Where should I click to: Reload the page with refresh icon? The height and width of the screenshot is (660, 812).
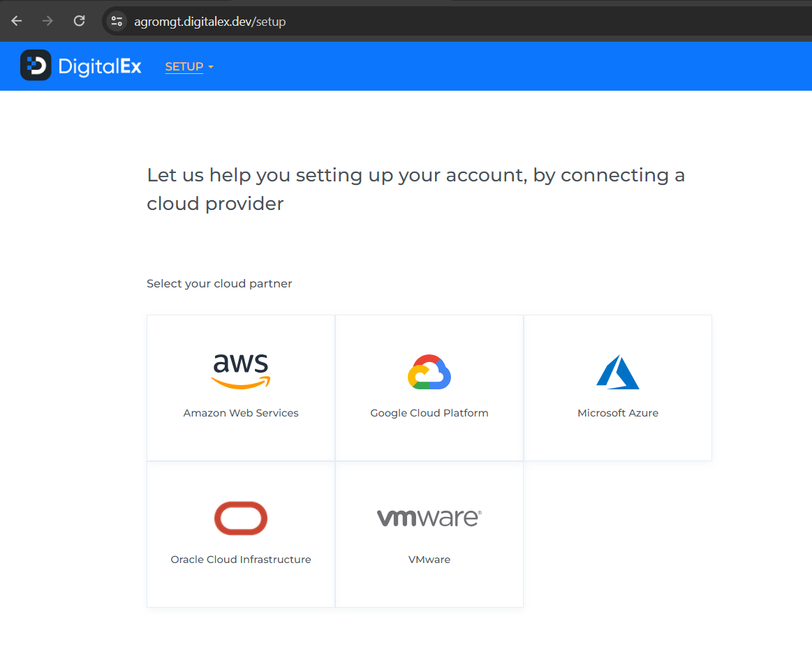pos(80,21)
